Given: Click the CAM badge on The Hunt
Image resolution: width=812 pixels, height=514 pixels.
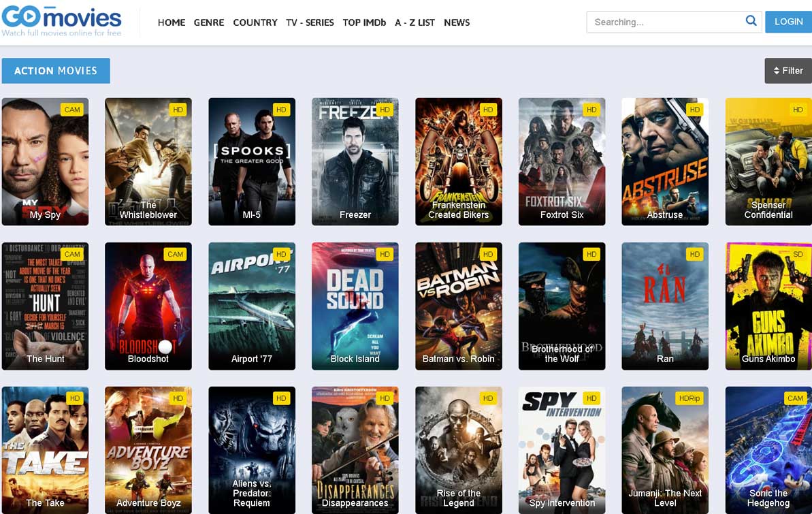Looking at the screenshot, I should pyautogui.click(x=72, y=254).
